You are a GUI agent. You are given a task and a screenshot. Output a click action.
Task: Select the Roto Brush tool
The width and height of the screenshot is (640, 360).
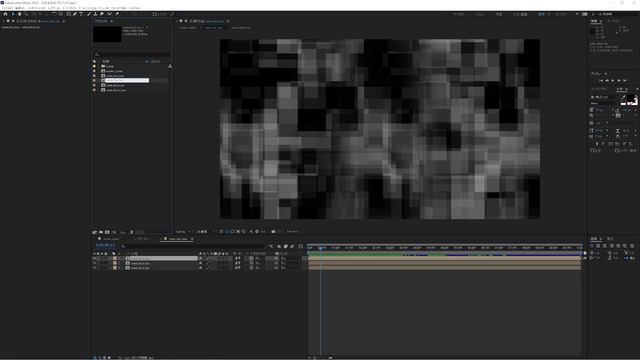tap(109, 14)
